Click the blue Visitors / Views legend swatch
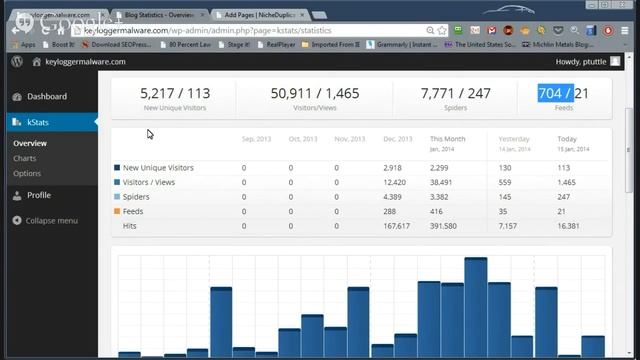Image resolution: width=640 pixels, height=360 pixels. pos(117,182)
